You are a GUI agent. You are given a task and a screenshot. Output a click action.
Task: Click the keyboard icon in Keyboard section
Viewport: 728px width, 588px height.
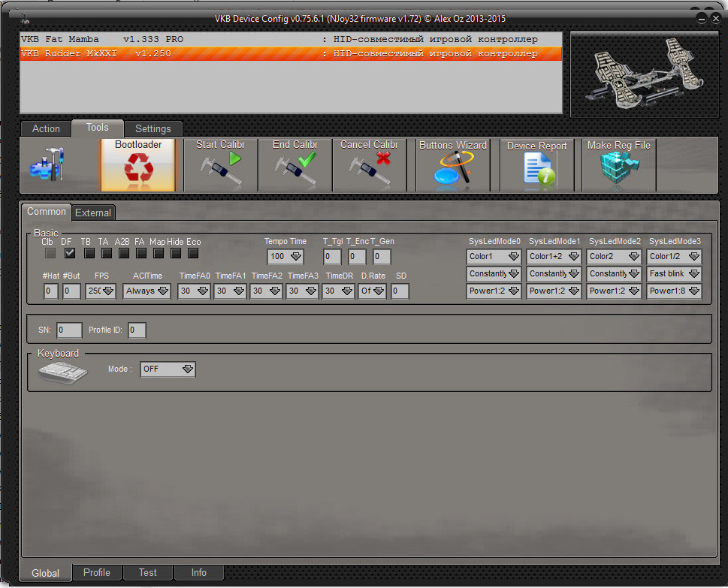coord(62,372)
